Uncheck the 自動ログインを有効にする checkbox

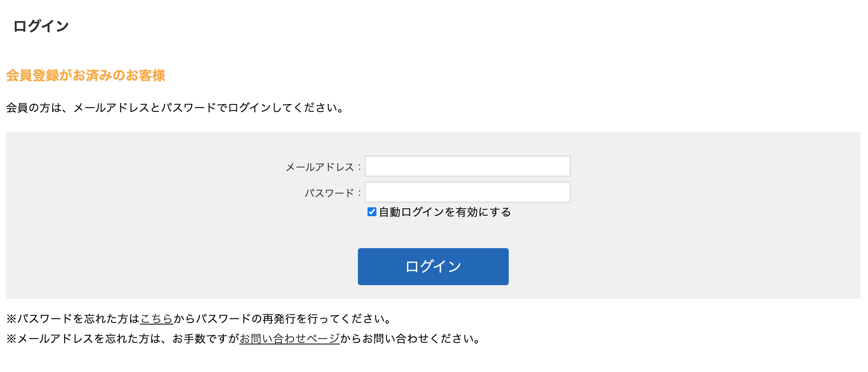click(372, 212)
